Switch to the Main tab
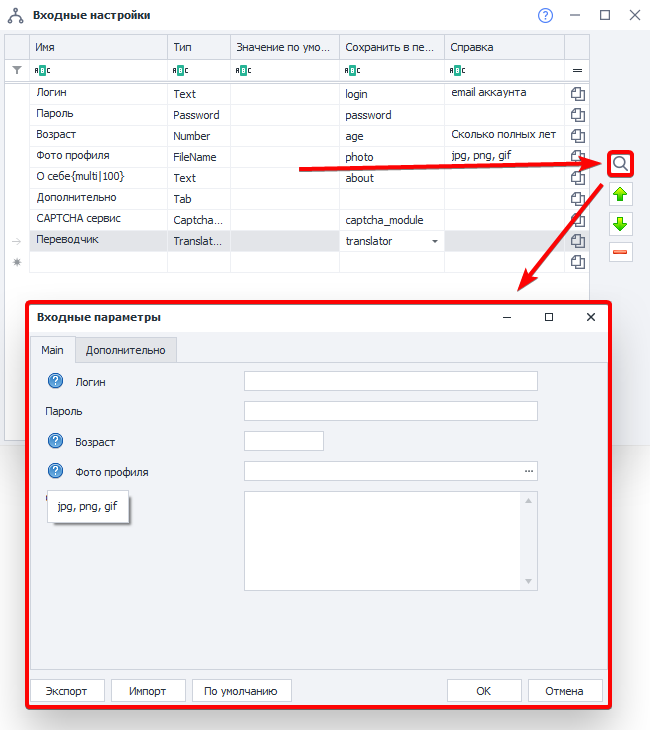The image size is (650, 730). pos(52,350)
